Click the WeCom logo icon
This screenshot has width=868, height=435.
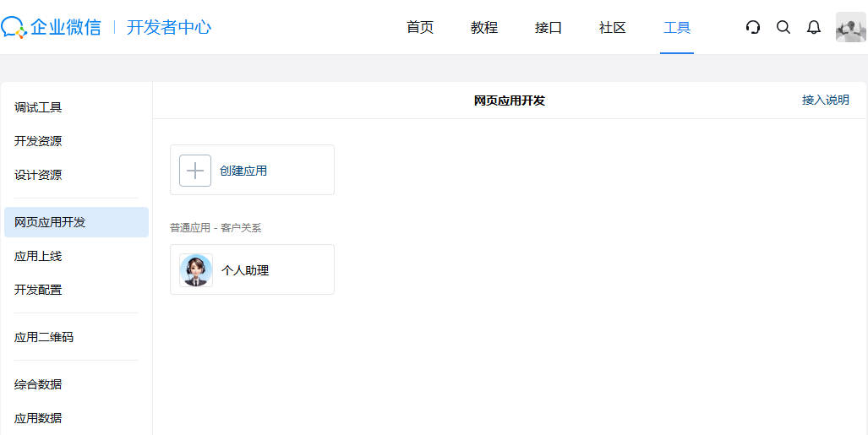coord(14,28)
